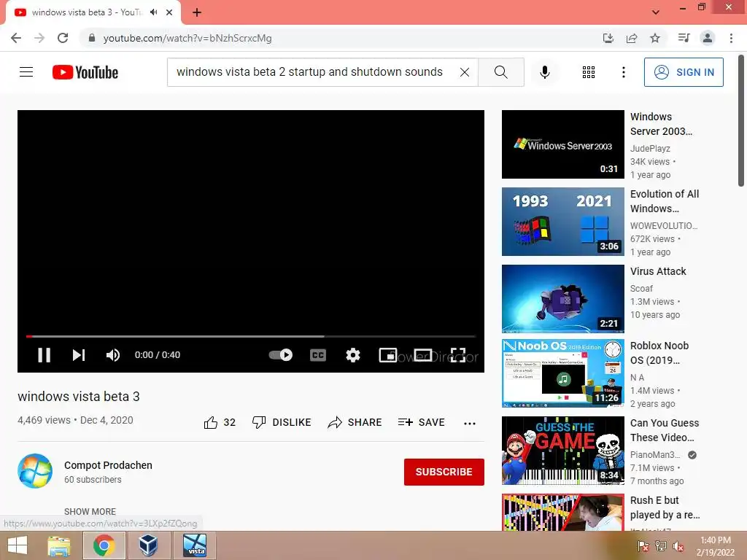The image size is (747, 560).
Task: Open YouTube settings three-dot menu beside Sign In
Action: (x=623, y=72)
